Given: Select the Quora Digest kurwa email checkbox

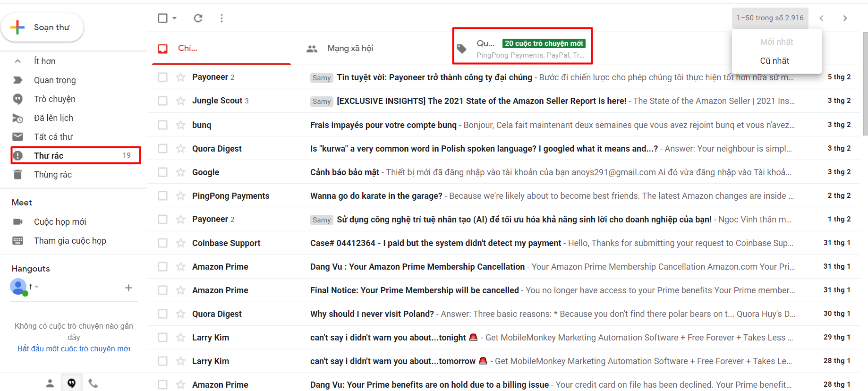Looking at the screenshot, I should 162,148.
